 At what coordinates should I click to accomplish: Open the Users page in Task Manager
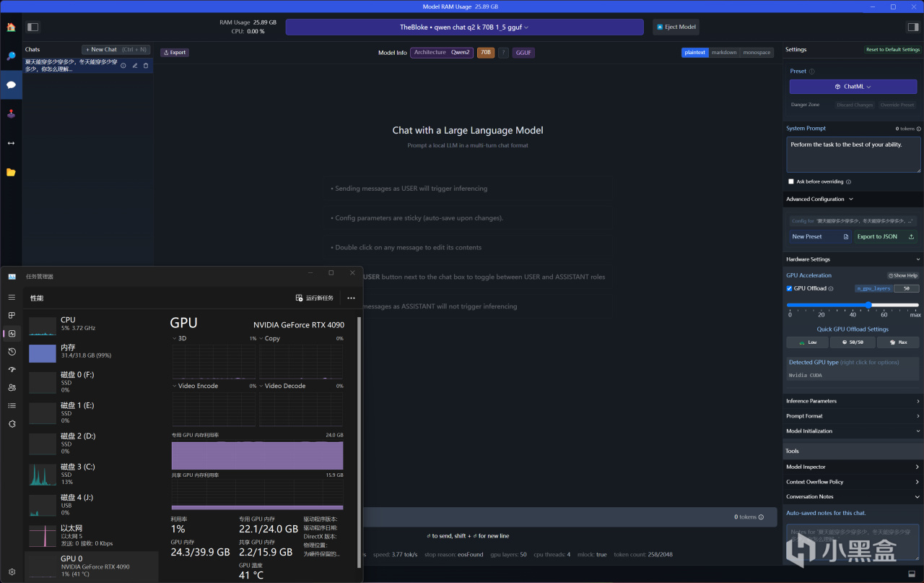(12, 387)
